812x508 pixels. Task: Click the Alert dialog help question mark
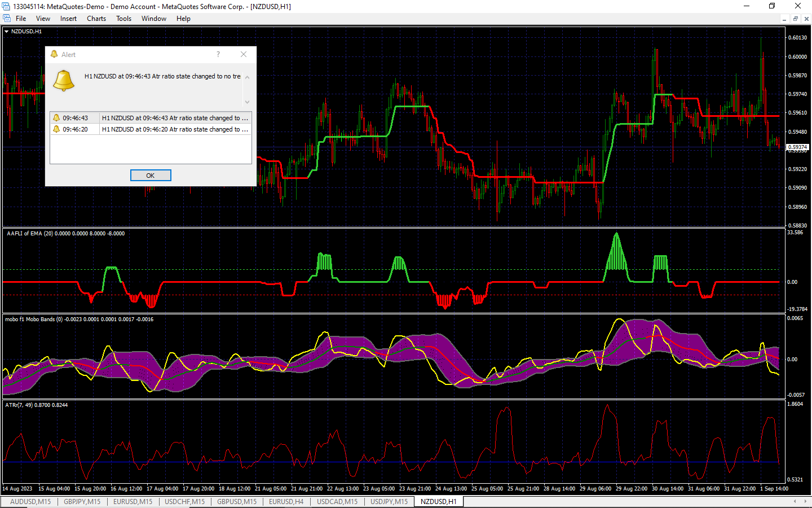(218, 54)
